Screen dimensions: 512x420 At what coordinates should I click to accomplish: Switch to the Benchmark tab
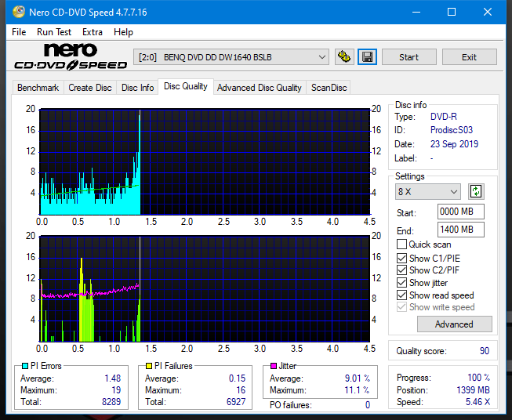tap(38, 88)
